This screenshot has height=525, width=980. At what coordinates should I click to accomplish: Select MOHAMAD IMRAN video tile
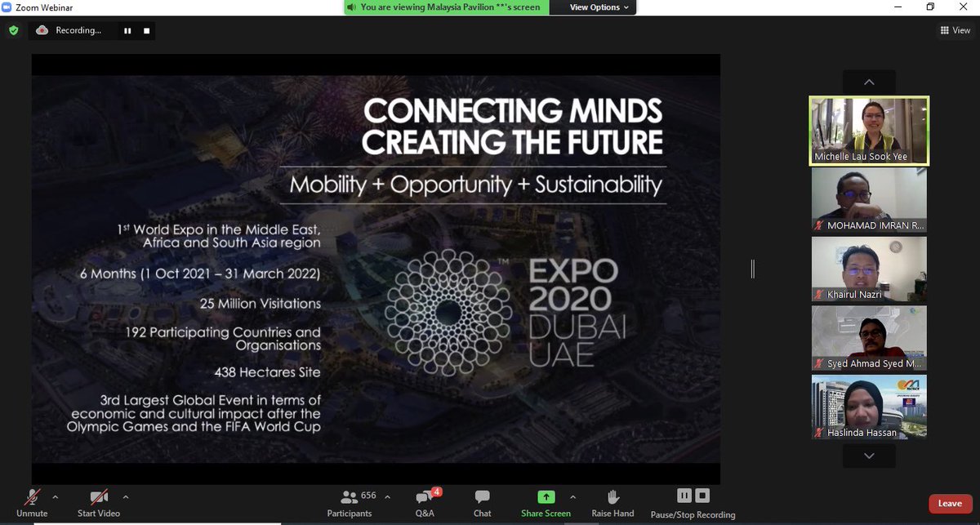pos(869,200)
